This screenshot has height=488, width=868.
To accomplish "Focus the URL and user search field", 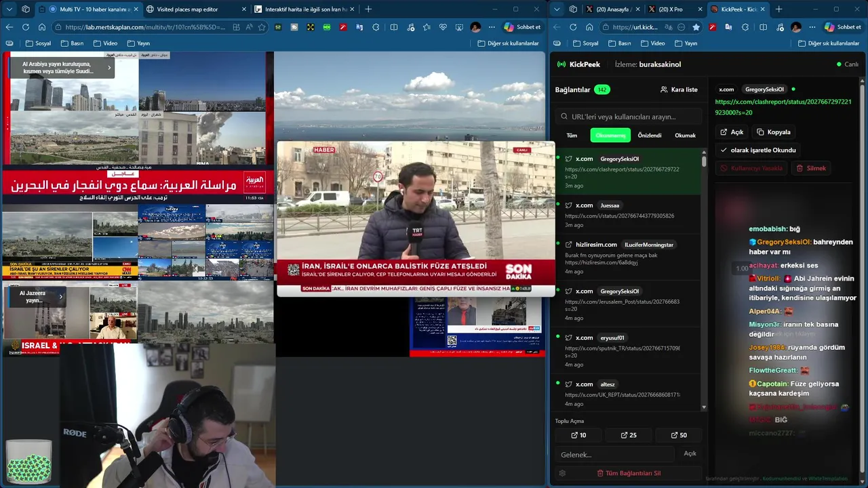I will coord(628,117).
